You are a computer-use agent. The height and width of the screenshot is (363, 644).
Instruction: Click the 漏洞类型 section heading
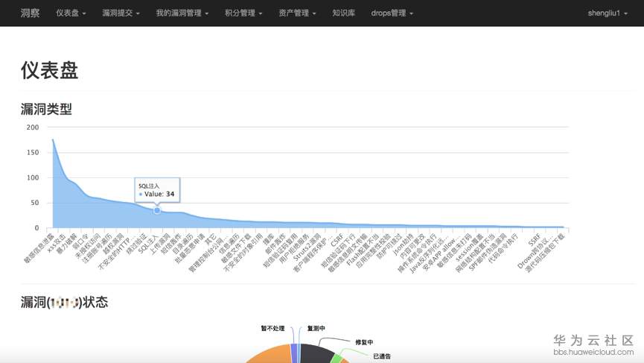tap(46, 109)
